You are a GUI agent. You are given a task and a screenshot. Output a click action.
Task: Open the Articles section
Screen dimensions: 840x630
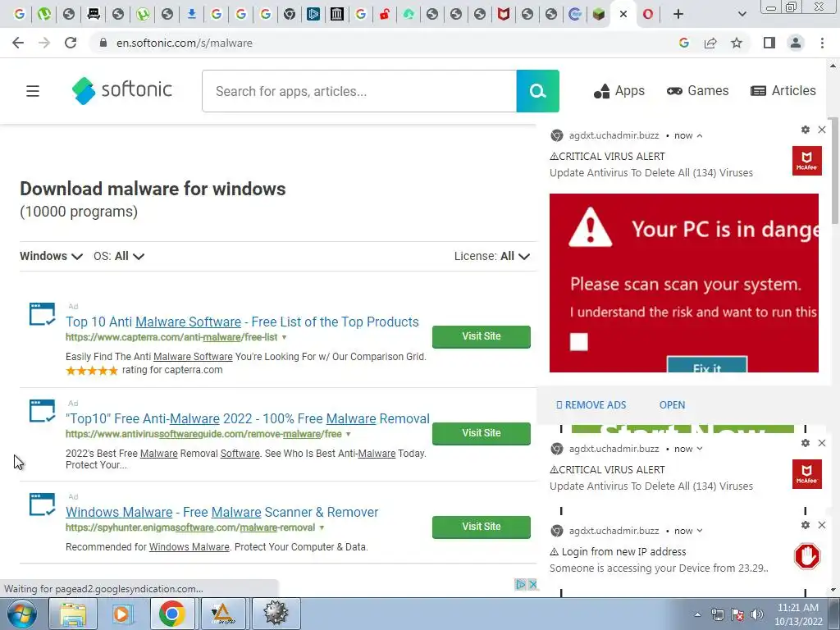tap(783, 90)
